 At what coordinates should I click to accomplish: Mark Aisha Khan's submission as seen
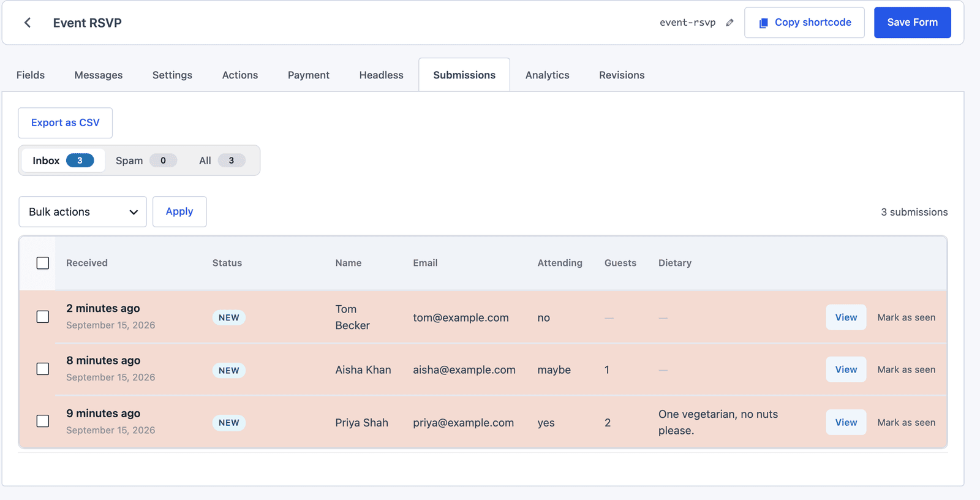[x=906, y=369]
